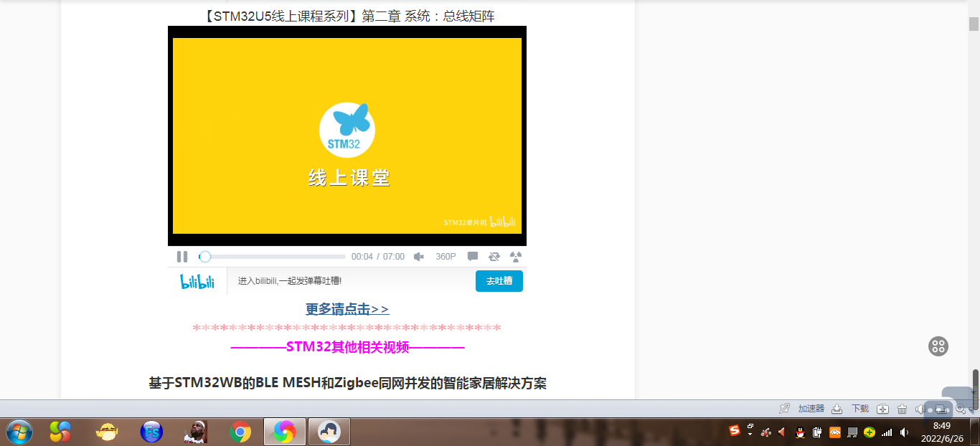
Task: Open the system volume tray speaker
Action: [905, 432]
